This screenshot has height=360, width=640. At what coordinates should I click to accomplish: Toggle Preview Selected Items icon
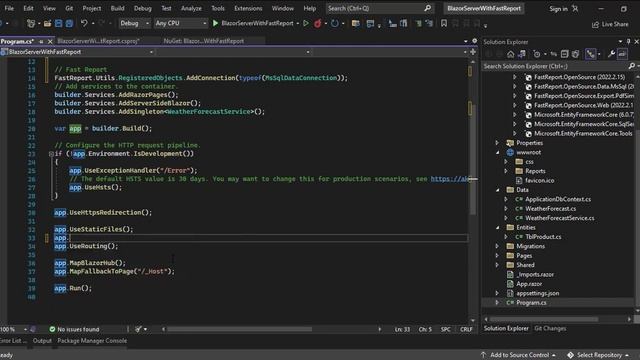pos(622,54)
